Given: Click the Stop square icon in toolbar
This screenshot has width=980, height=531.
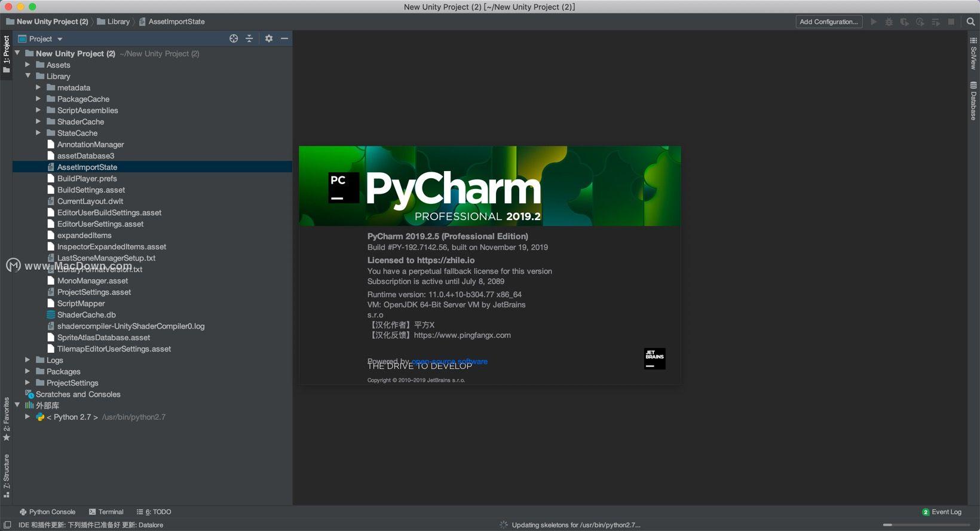Looking at the screenshot, I should coord(951,22).
